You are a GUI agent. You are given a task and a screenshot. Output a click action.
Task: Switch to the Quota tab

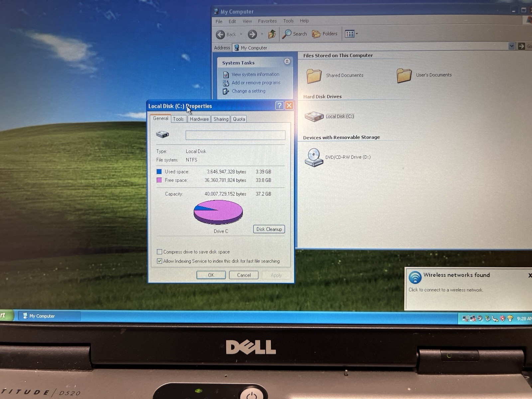[239, 119]
